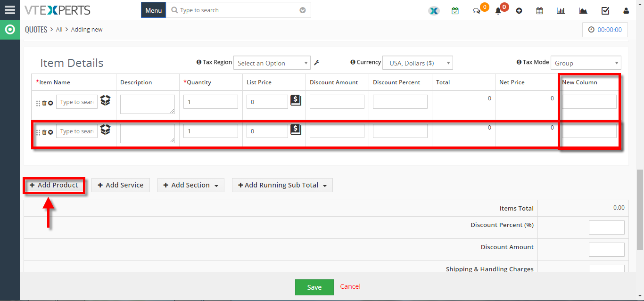Viewport: 644px width, 301px height.
Task: Open the tasks checkbox icon
Action: coord(605,10)
